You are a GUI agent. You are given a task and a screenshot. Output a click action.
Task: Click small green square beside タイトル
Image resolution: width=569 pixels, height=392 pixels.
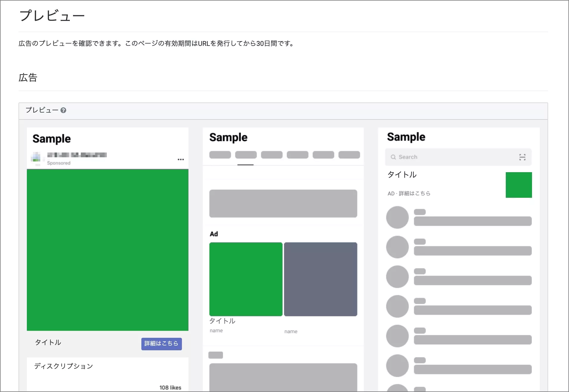click(x=519, y=185)
